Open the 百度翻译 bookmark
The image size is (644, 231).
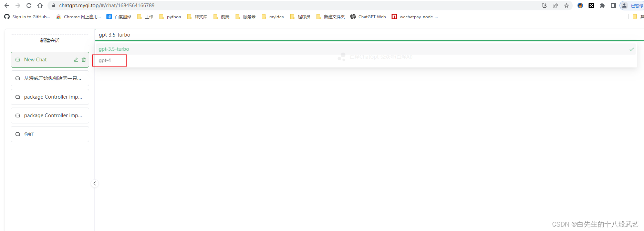point(119,17)
